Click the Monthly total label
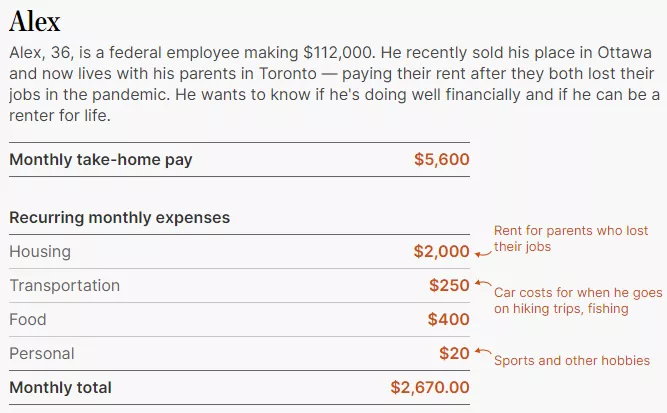The height and width of the screenshot is (413, 667). click(x=60, y=387)
